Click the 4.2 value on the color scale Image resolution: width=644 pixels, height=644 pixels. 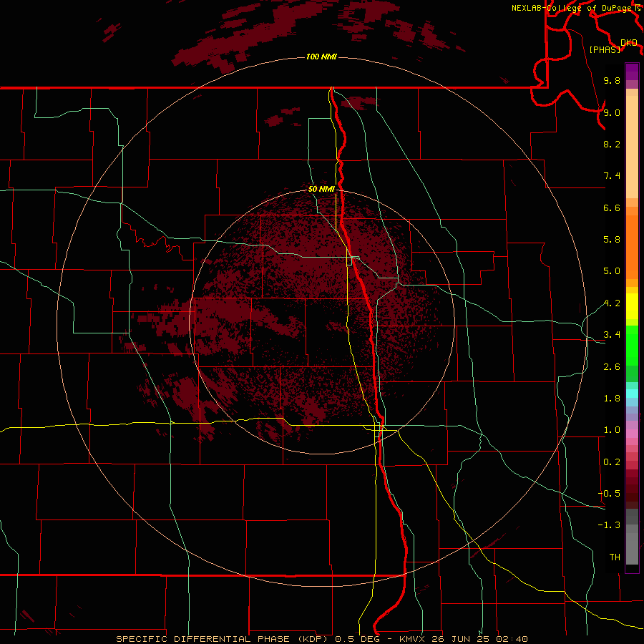pos(612,303)
